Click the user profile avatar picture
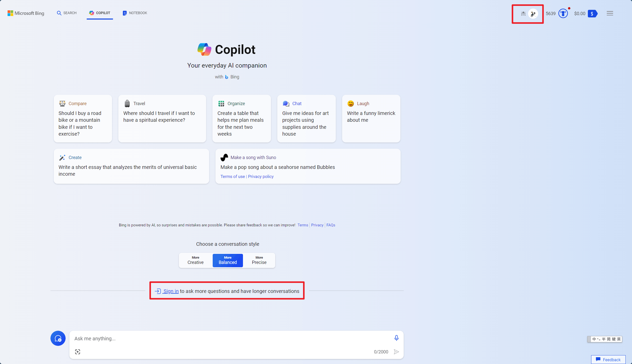Image resolution: width=632 pixels, height=364 pixels. click(533, 14)
